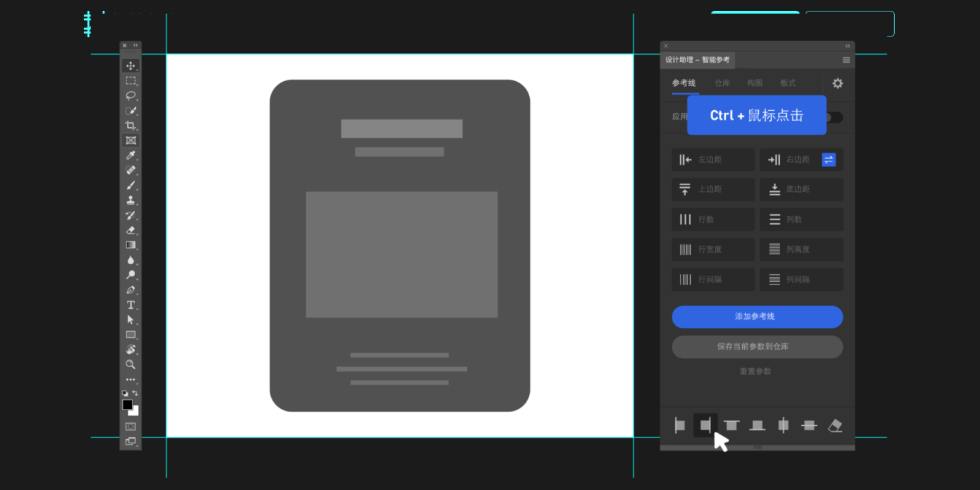Open the panel hamburger menu
Screen dimensions: 980x490
846,60
